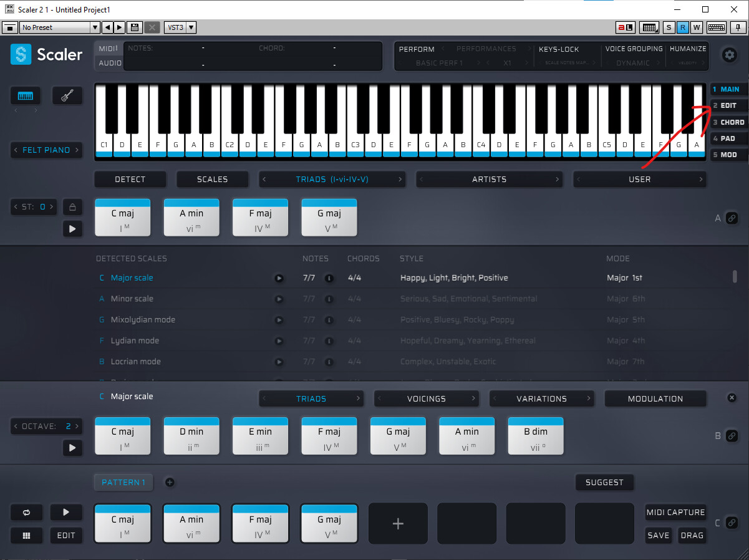Switch to guitar fretboard view icon
749x560 pixels.
67,96
